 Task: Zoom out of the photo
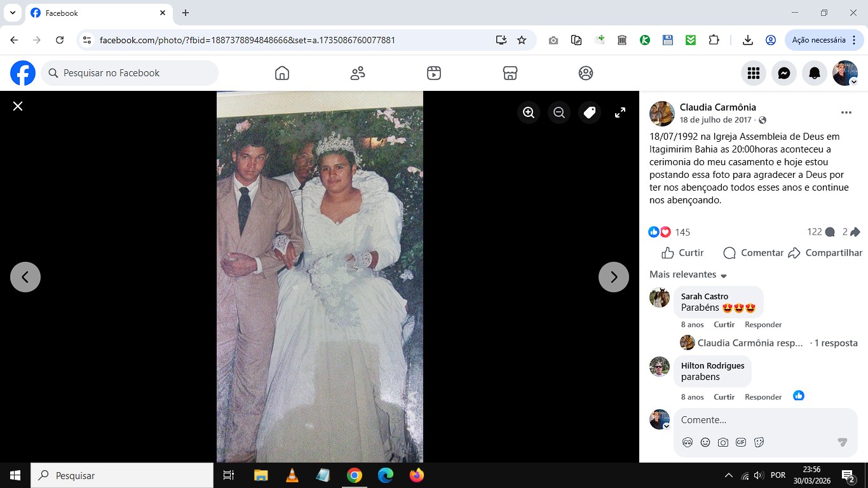559,112
